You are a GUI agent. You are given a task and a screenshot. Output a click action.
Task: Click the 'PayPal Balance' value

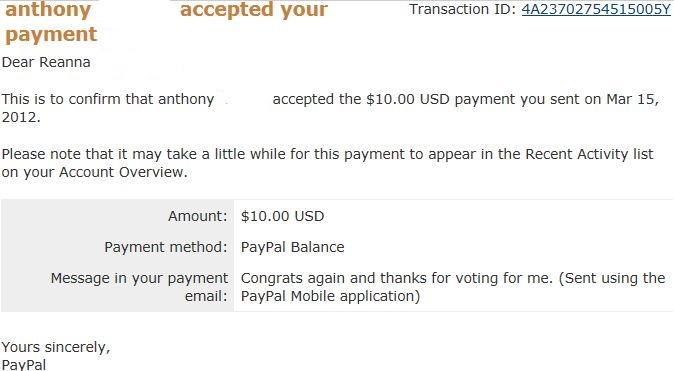[292, 247]
